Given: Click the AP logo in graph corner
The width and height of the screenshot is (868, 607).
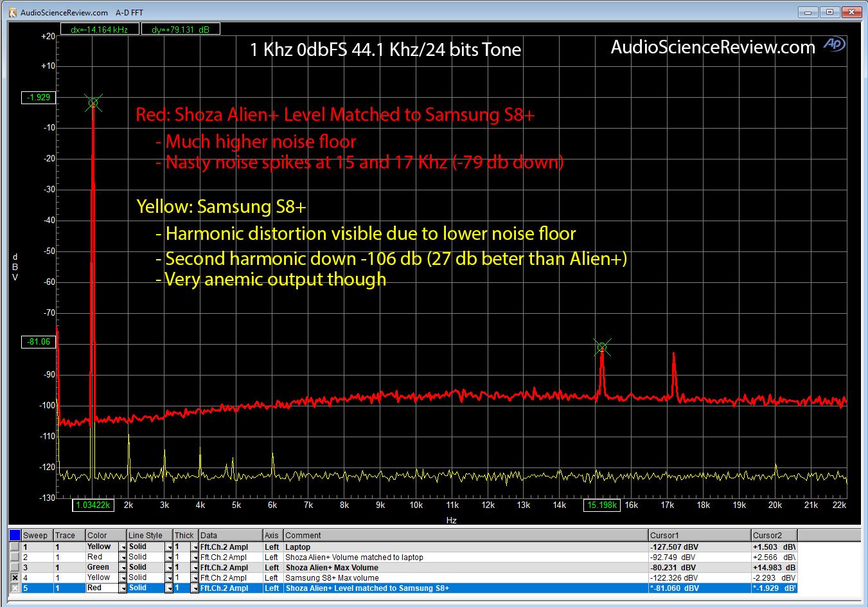Looking at the screenshot, I should tap(834, 44).
